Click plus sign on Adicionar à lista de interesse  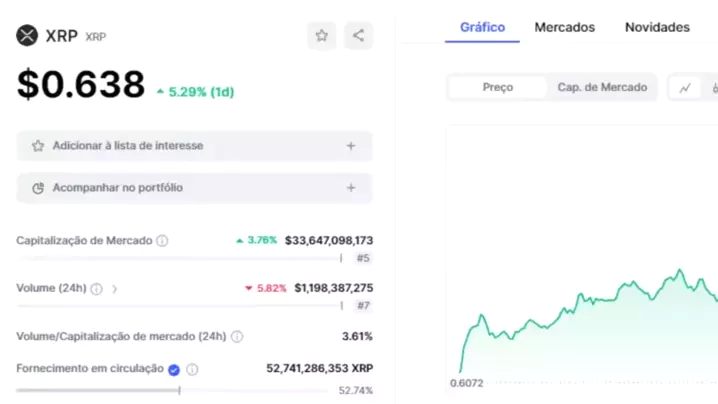coord(351,146)
